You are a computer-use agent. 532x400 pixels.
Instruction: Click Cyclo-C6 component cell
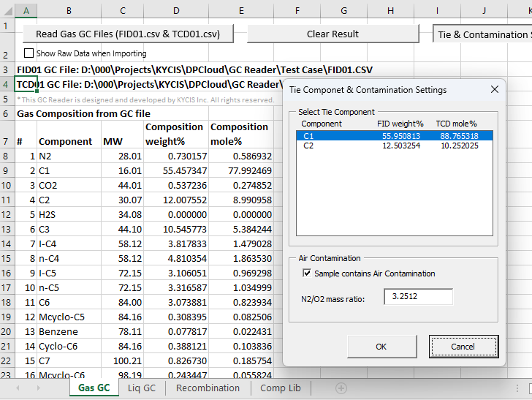point(69,346)
